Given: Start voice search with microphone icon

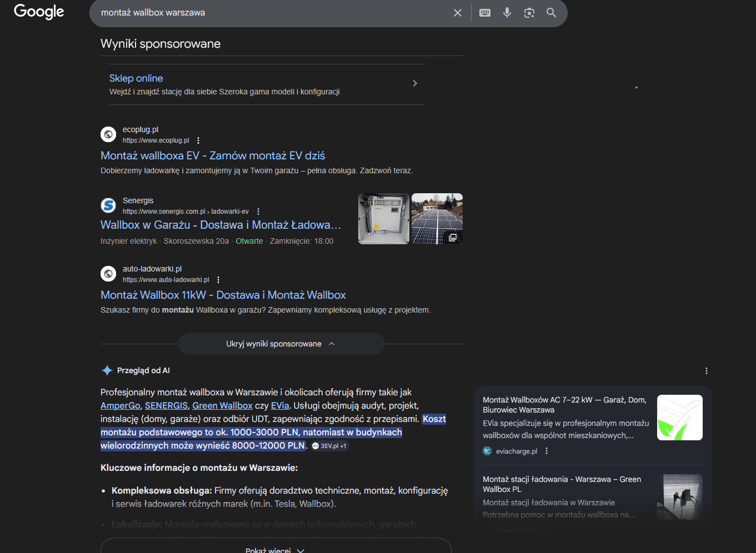Looking at the screenshot, I should (507, 13).
